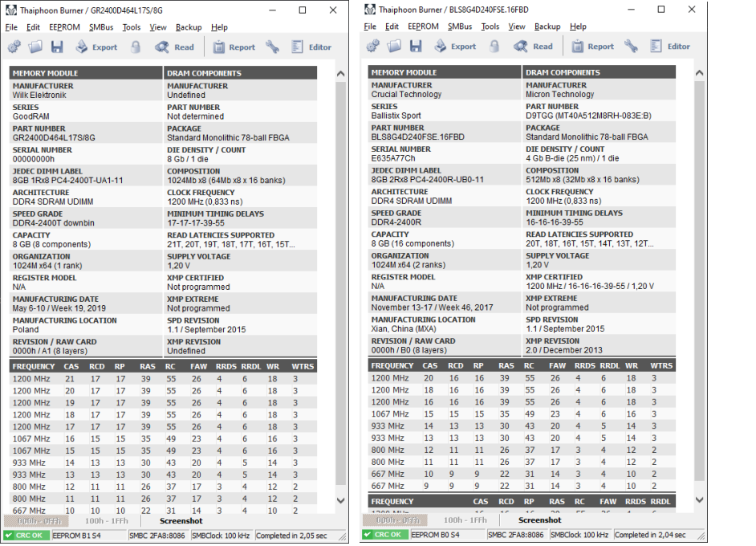This screenshot has height=546, width=756.
Task: Click the wrench tool icon in BLS8G4D240FSE.16FBD window
Action: (632, 47)
